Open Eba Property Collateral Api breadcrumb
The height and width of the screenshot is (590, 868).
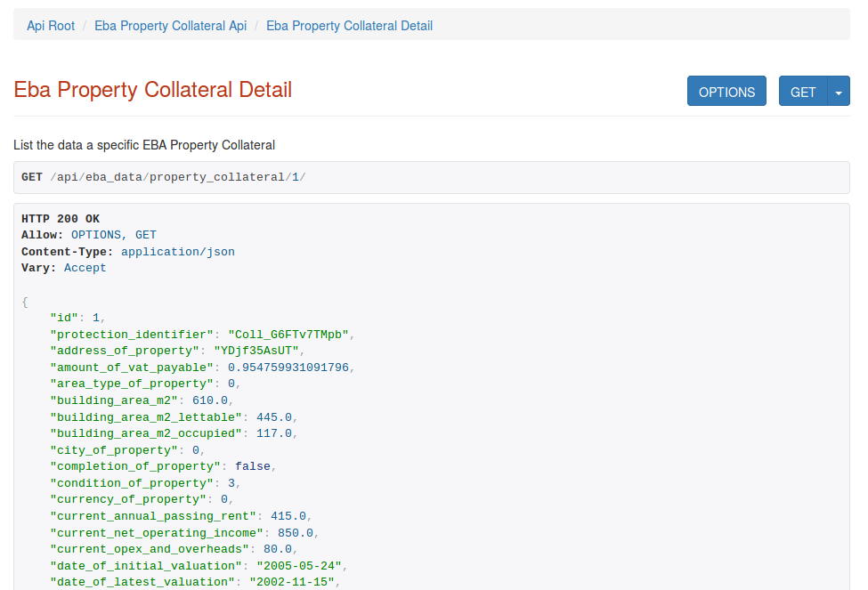171,26
